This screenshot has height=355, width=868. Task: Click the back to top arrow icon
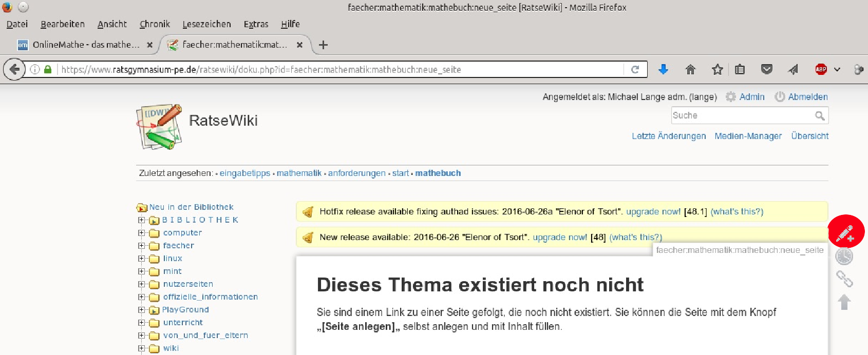844,302
